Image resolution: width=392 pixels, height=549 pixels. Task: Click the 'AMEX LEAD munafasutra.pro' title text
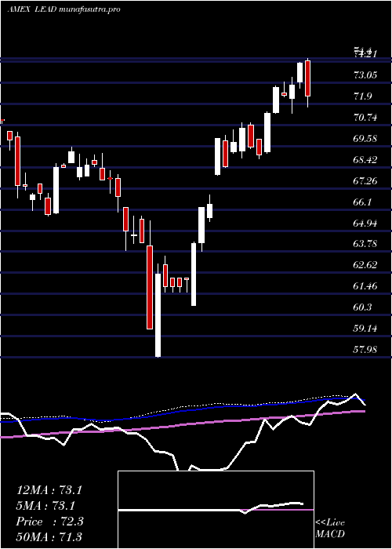pyautogui.click(x=64, y=9)
